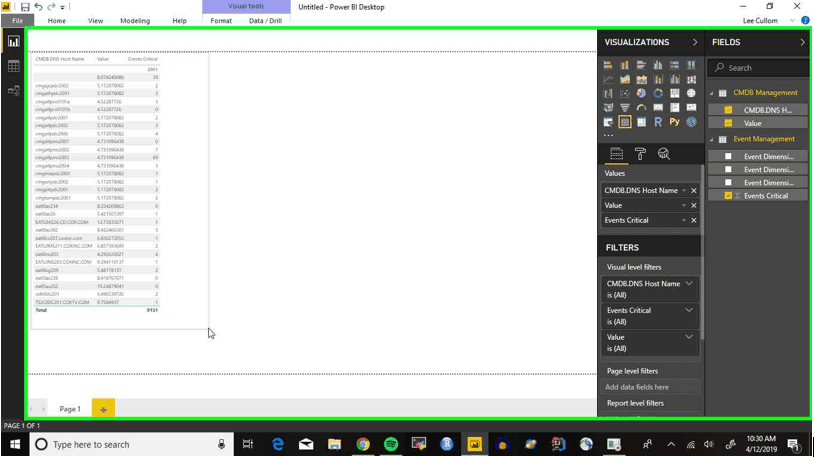This screenshot has width=814, height=457.
Task: Uncheck the CMDB.DNS H... field checkbox
Action: pos(728,110)
